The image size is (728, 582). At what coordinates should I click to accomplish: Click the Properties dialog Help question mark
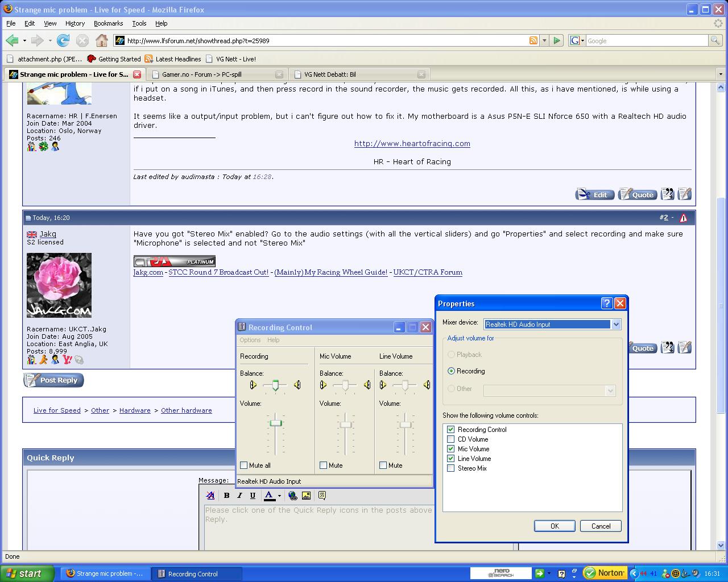click(x=607, y=304)
